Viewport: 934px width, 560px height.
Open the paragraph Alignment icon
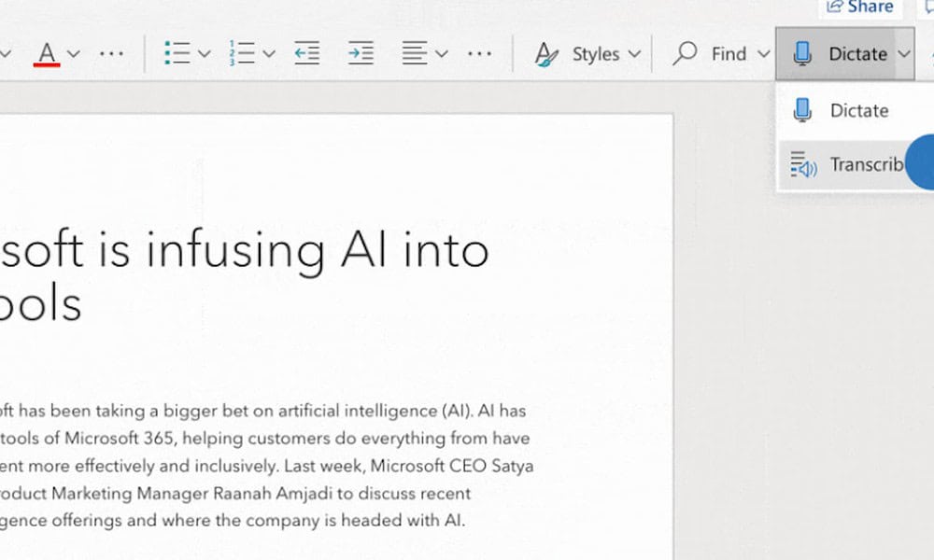(416, 53)
